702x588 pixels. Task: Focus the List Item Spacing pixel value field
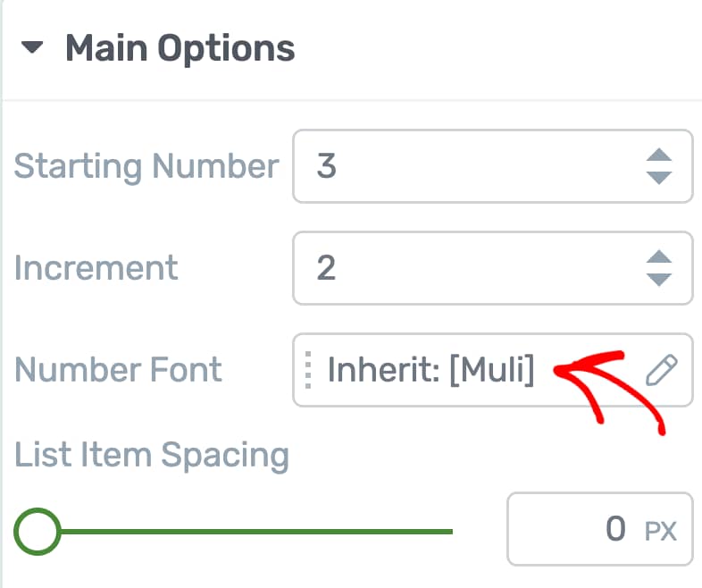(x=600, y=529)
